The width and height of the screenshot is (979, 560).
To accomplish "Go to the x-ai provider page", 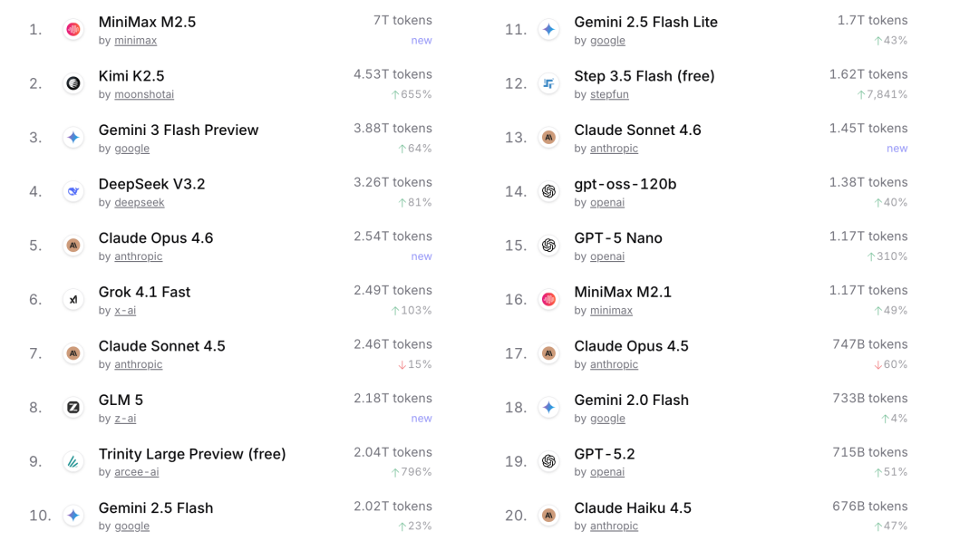I will point(125,310).
